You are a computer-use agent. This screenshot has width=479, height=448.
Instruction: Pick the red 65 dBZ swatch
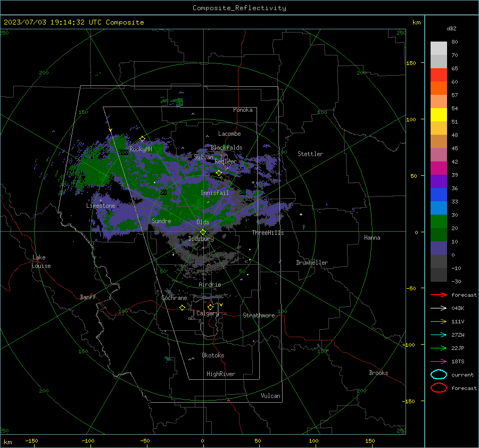[439, 75]
